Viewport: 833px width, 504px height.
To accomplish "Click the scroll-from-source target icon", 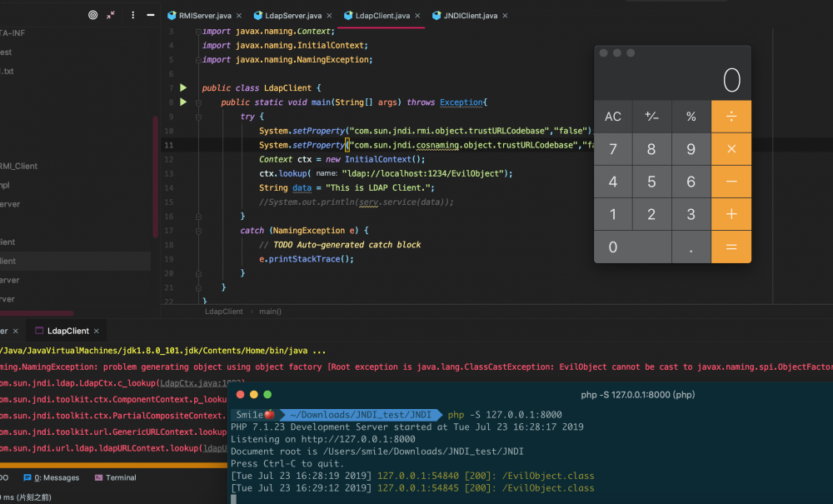I will 92,15.
